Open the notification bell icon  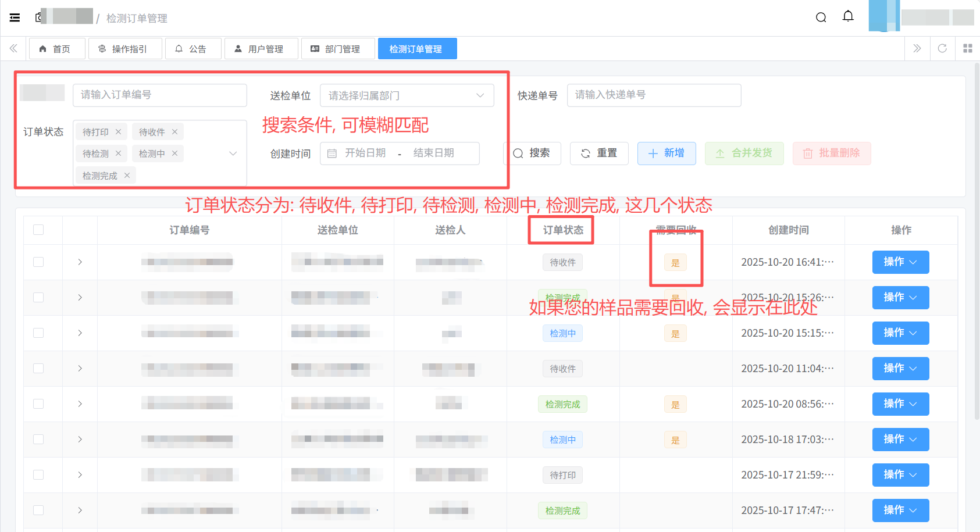(848, 16)
